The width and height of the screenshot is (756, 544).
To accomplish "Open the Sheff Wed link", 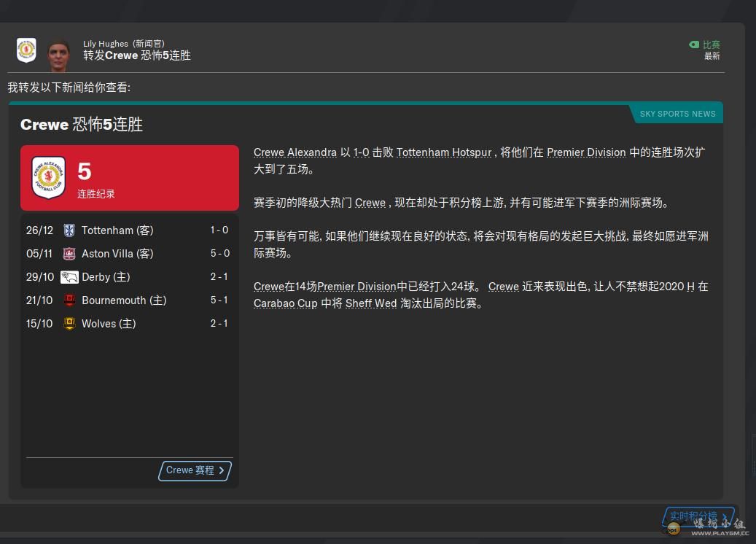I will [371, 303].
